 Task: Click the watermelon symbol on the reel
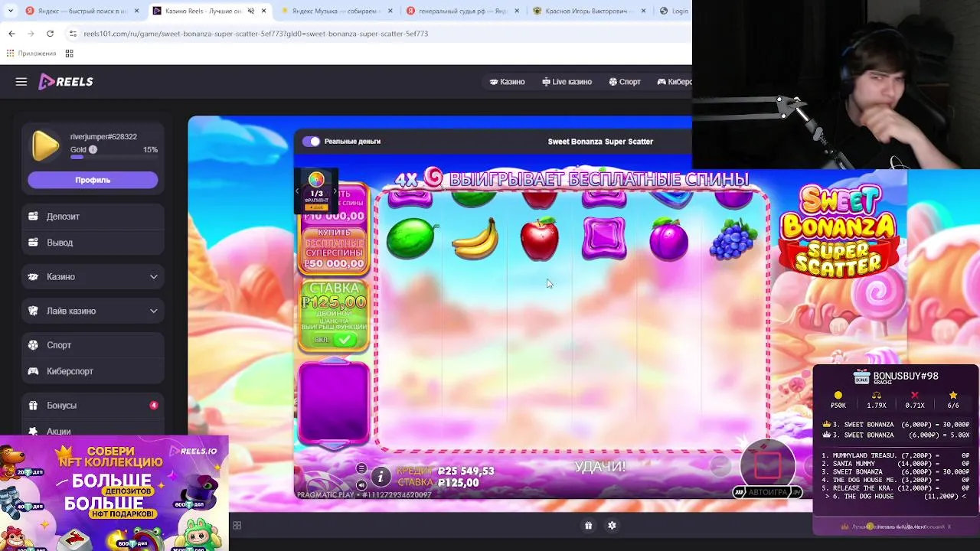[412, 238]
